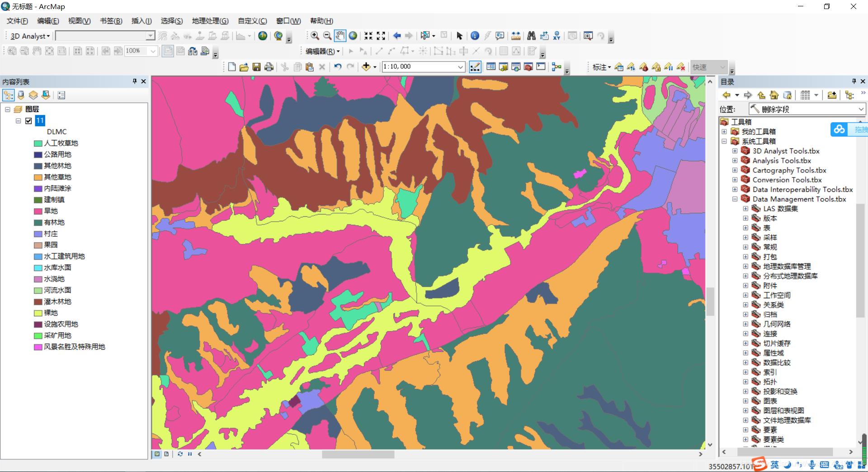Open the Find binoculars tool

click(x=531, y=36)
